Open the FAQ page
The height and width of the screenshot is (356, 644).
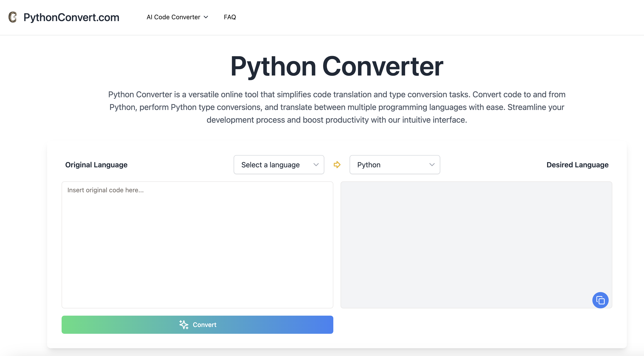230,17
